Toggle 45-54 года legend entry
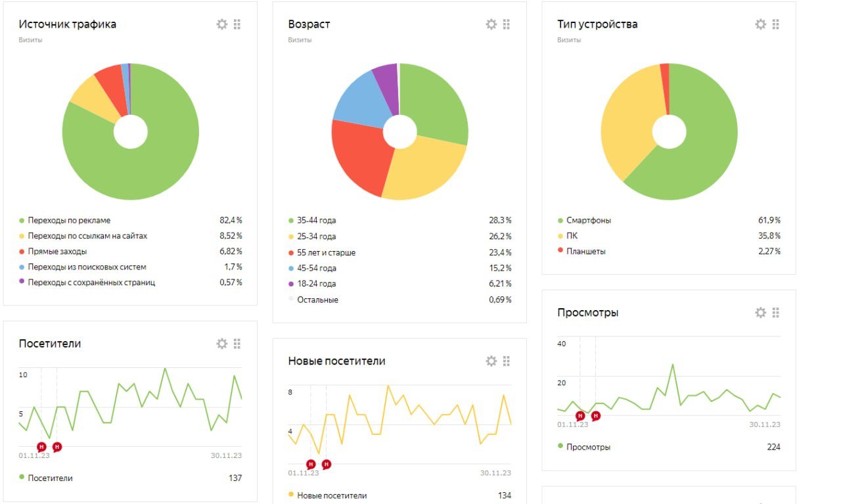 (x=312, y=268)
